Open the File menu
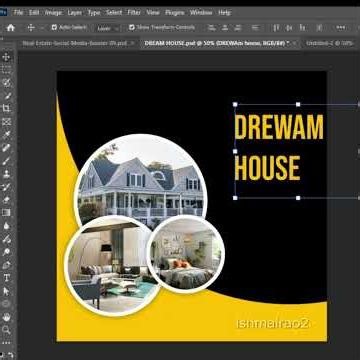This screenshot has width=360, height=360. tap(18, 13)
